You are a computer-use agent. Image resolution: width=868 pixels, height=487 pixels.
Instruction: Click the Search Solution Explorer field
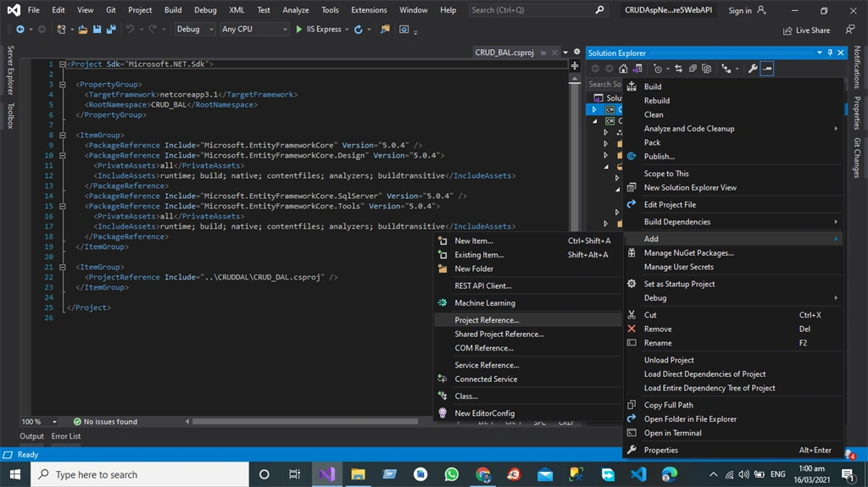point(605,84)
